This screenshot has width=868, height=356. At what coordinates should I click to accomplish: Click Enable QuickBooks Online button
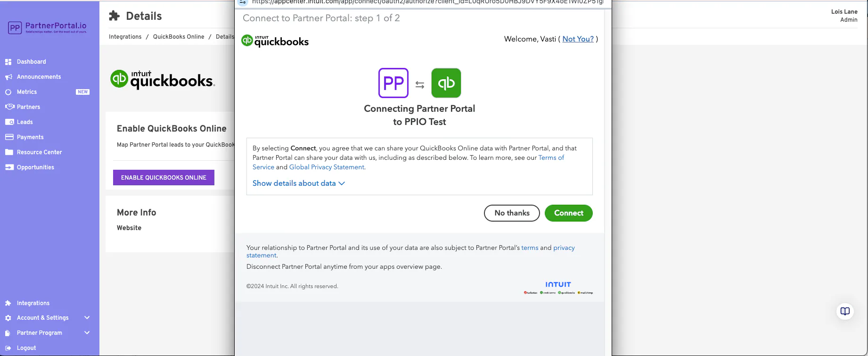pyautogui.click(x=164, y=178)
